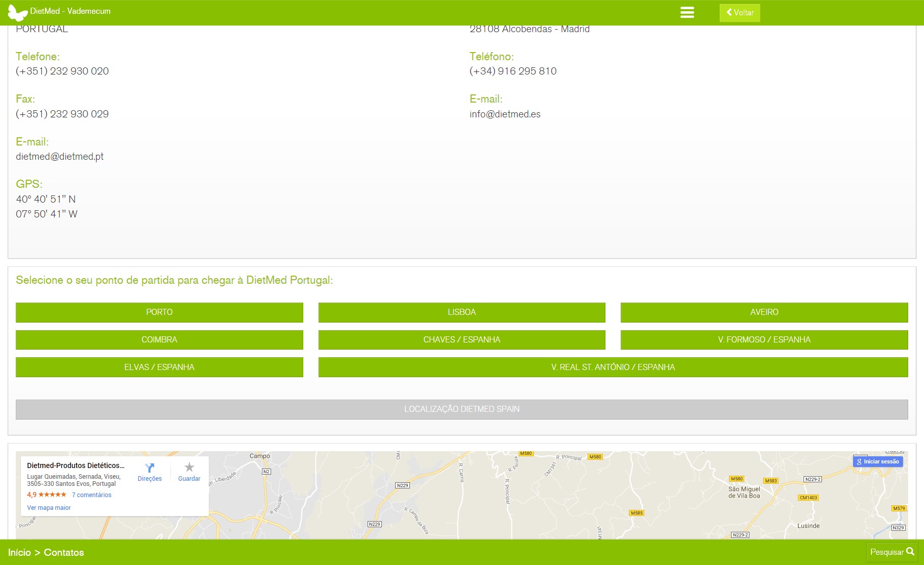Click the '28108 Alcobendas - Madrid' address text
Image resolution: width=924 pixels, height=565 pixels.
coord(529,29)
